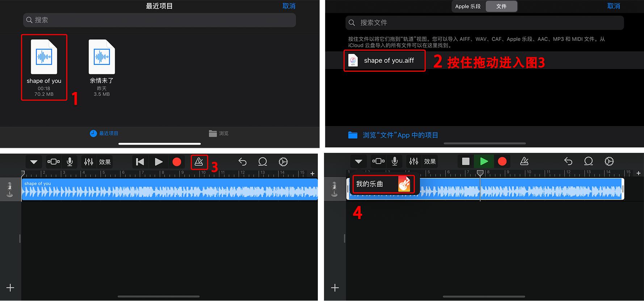Viewport: 644px width, 301px height.
Task: Select the 'shape of you' audio region
Action: pyautogui.click(x=170, y=189)
